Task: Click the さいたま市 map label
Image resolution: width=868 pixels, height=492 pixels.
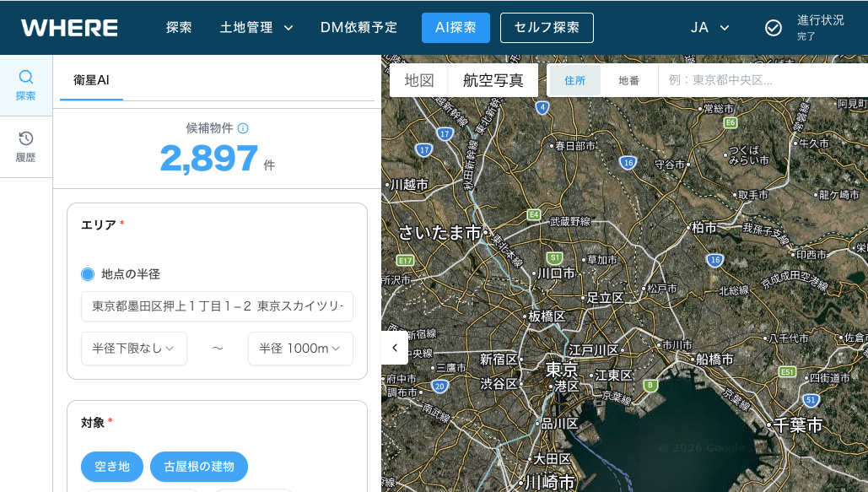Action: tap(440, 233)
